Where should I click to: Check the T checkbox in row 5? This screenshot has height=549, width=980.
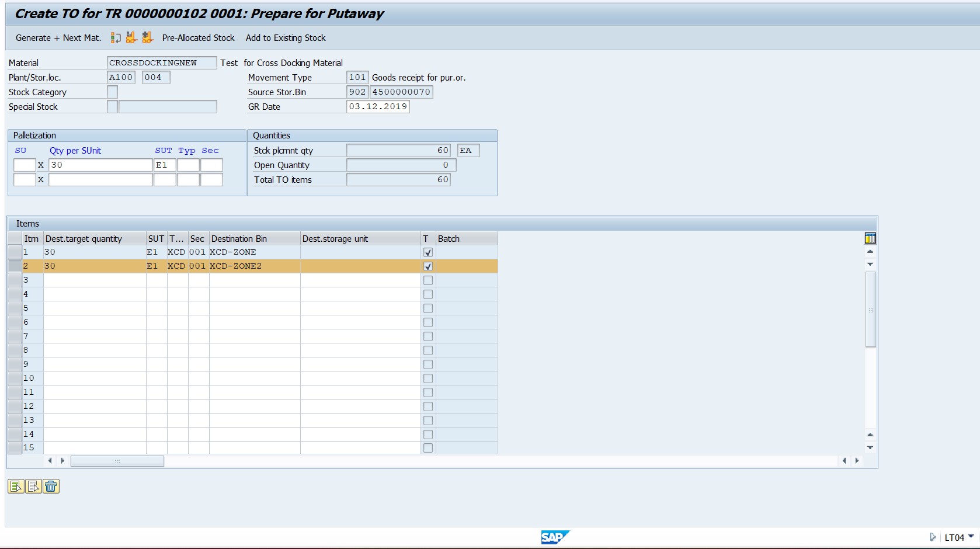tap(428, 308)
